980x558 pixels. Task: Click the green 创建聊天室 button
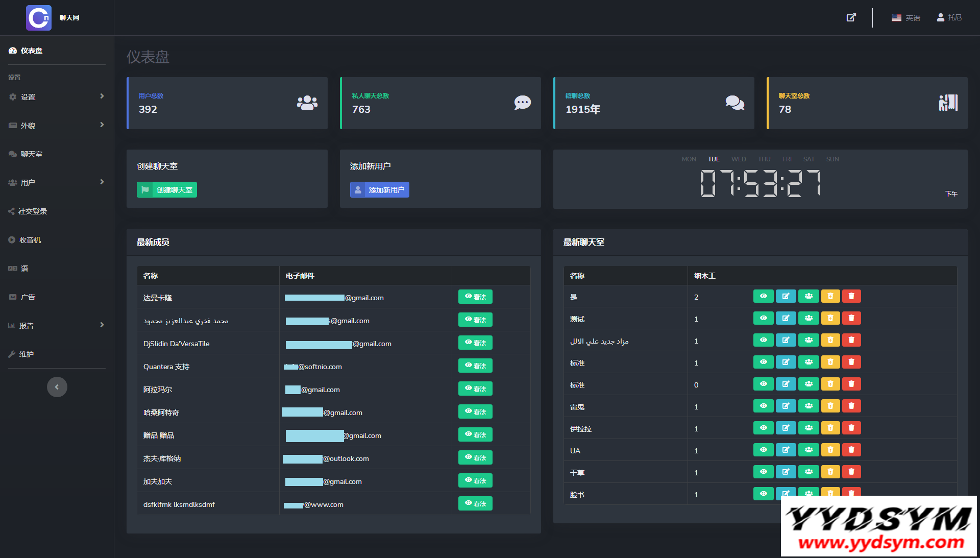point(167,190)
